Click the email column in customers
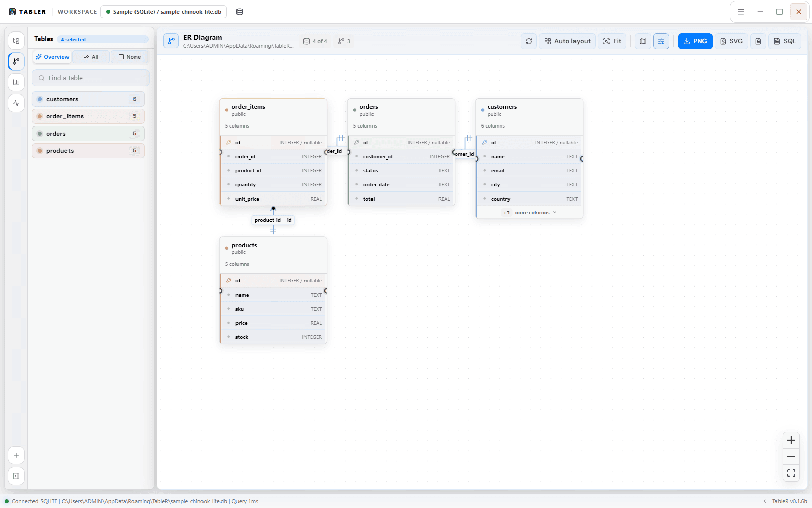The width and height of the screenshot is (812, 508). (x=529, y=171)
